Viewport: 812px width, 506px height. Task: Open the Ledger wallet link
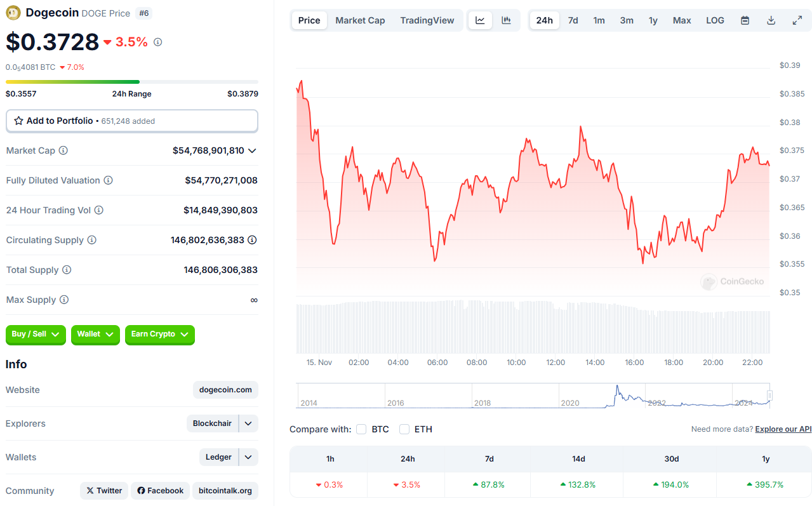(x=218, y=457)
